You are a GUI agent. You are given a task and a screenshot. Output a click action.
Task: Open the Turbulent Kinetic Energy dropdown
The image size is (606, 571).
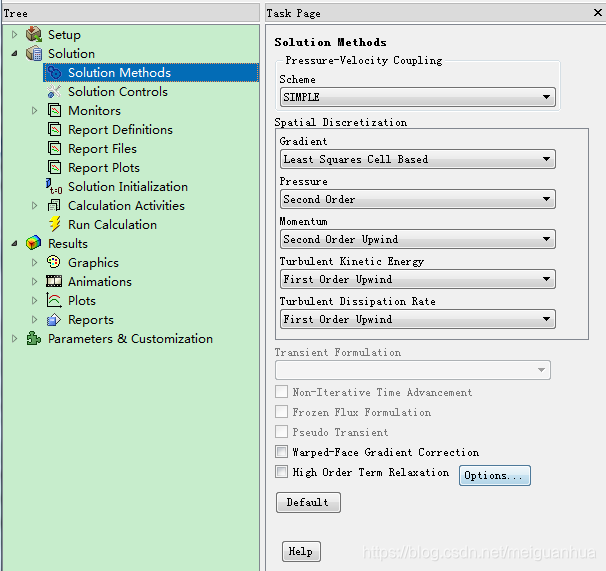pos(418,279)
